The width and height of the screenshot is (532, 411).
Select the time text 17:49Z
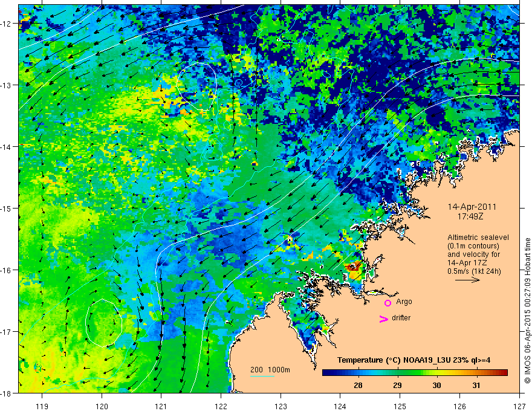[x=470, y=216]
